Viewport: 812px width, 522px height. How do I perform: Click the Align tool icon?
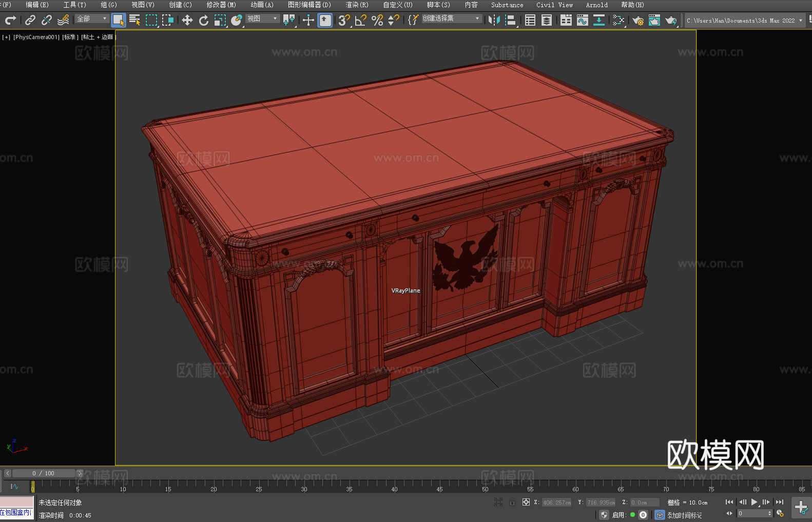(x=511, y=20)
